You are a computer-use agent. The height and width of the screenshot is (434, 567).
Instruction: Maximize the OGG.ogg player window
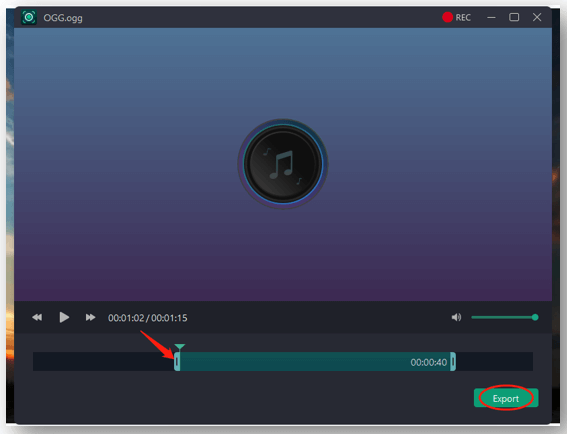514,17
